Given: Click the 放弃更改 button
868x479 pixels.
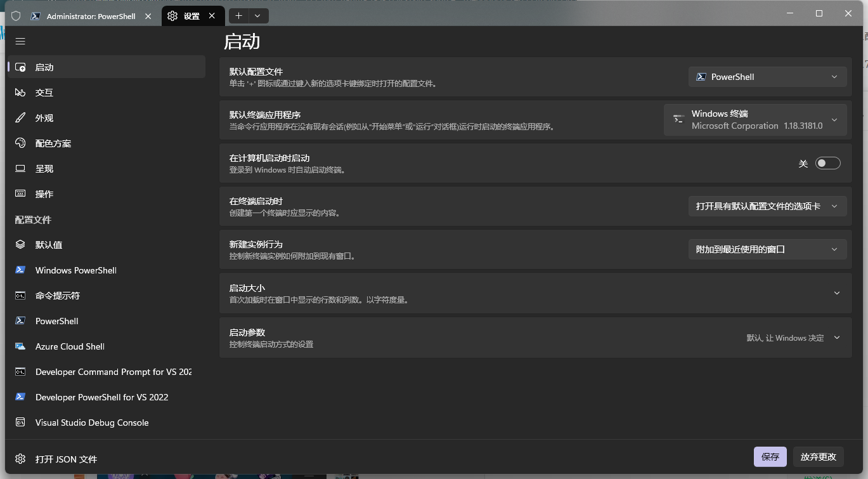Looking at the screenshot, I should (x=819, y=457).
